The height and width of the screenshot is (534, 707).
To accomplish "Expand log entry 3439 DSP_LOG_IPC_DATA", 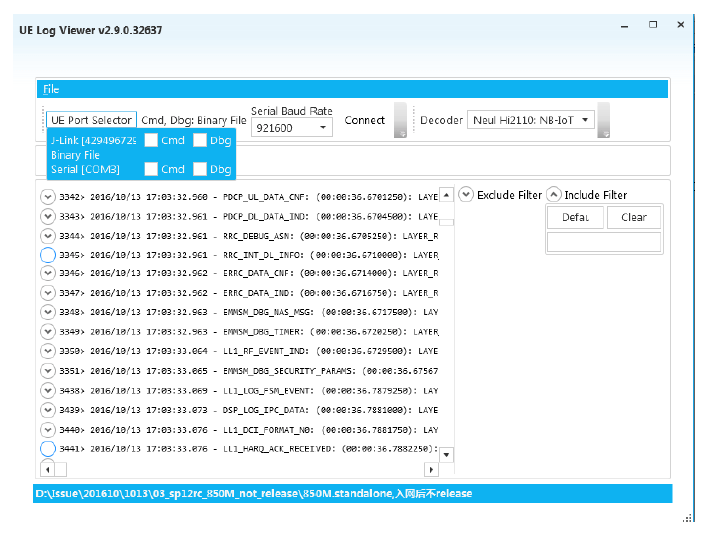I will [48, 410].
